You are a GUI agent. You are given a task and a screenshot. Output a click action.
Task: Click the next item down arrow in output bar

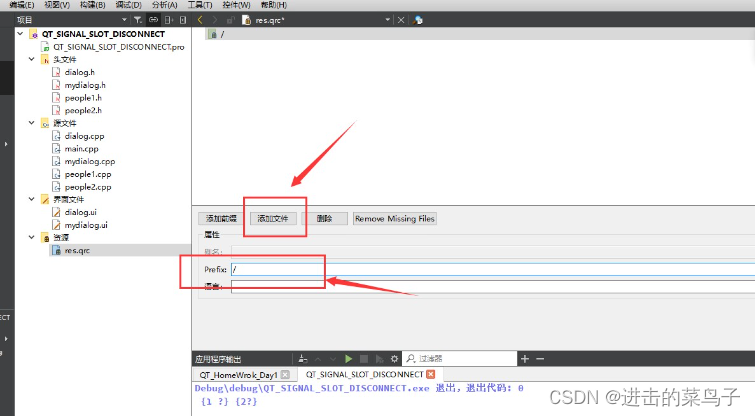[x=333, y=359]
